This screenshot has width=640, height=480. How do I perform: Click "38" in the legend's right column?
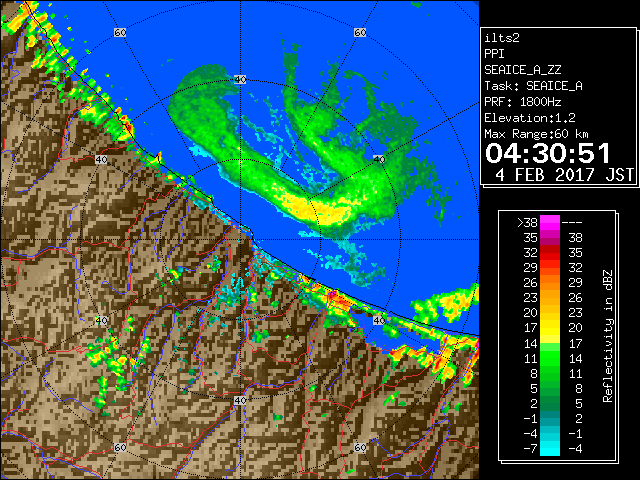click(575, 238)
